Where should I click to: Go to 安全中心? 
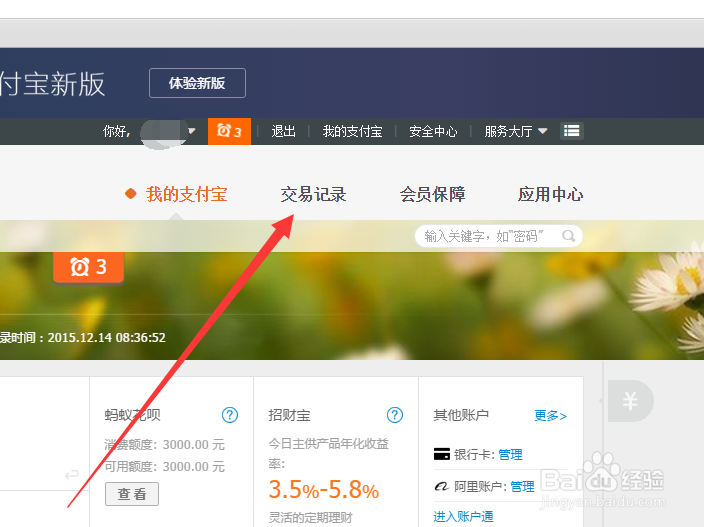point(433,131)
